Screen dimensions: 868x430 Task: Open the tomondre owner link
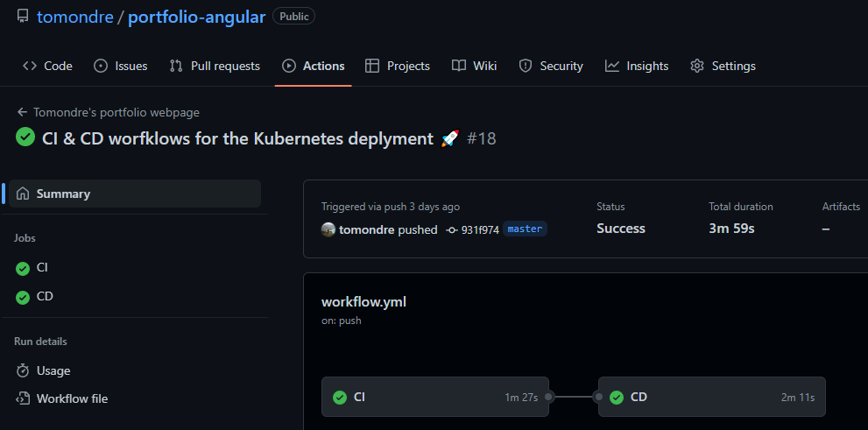(74, 18)
